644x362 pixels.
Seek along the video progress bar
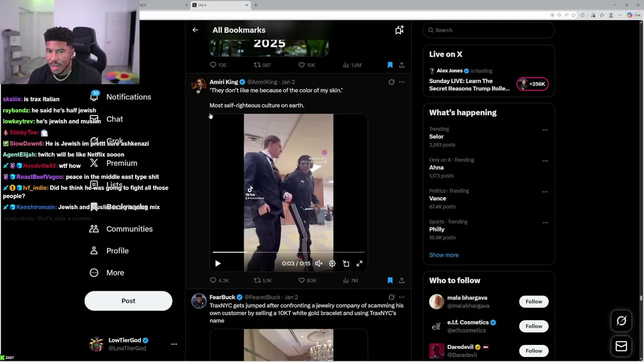point(289,252)
